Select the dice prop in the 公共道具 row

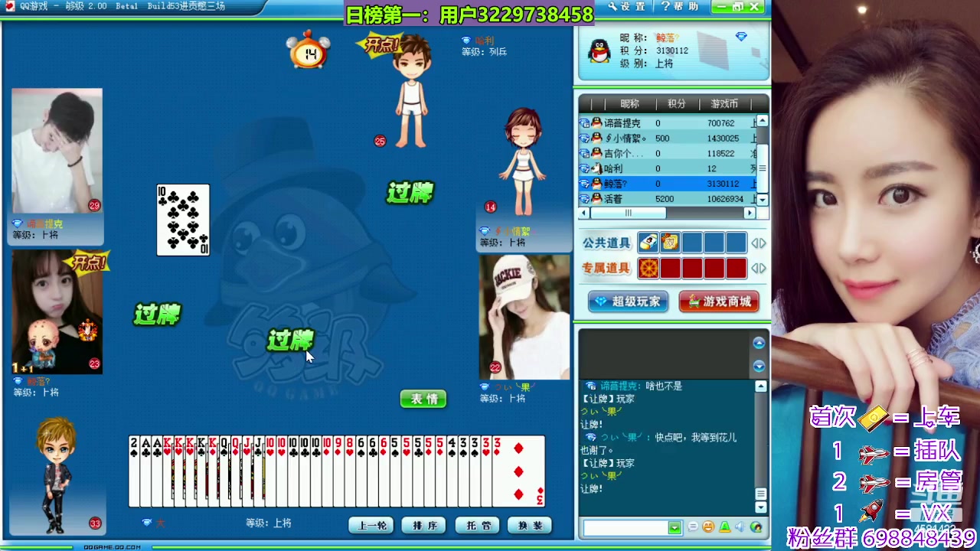pos(648,243)
